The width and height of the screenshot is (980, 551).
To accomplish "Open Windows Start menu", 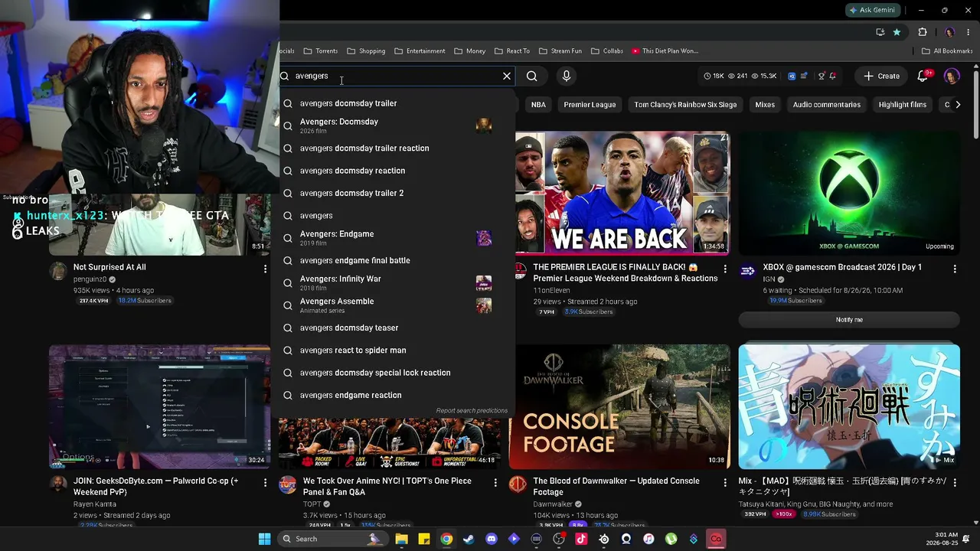I will click(x=264, y=539).
